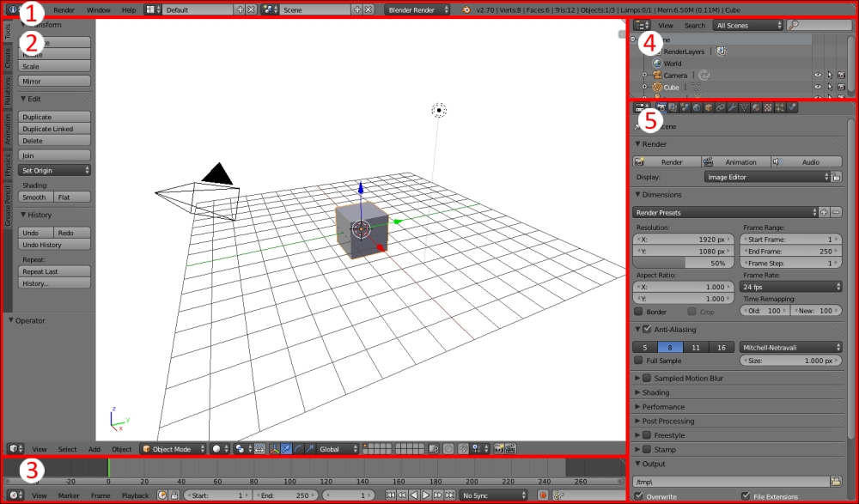Enable the Sampled Motion Blur checkbox
859x504 pixels.
coord(647,378)
